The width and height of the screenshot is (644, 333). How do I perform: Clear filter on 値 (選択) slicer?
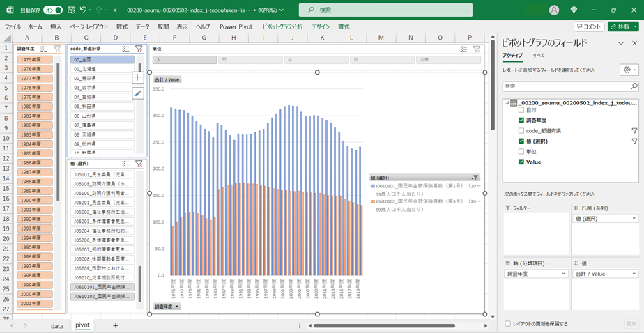pyautogui.click(x=139, y=164)
